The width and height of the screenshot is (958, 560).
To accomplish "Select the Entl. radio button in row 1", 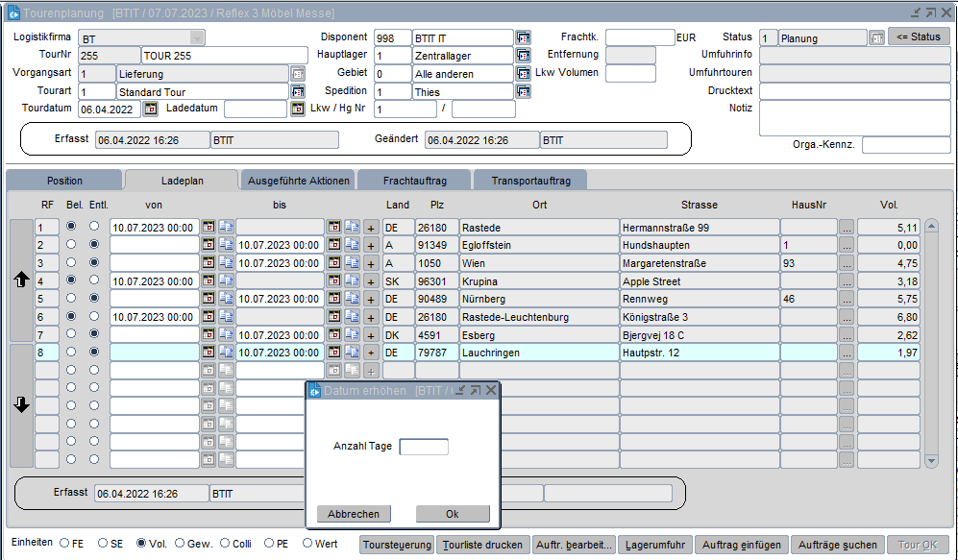I will point(93,227).
